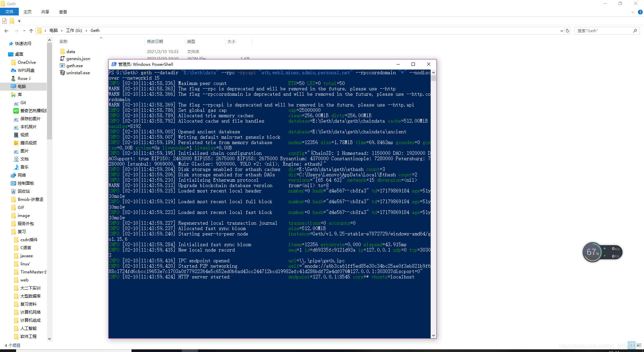Open recent locations dropdown arrow
The width and height of the screenshot is (644, 352).
[x=24, y=31]
